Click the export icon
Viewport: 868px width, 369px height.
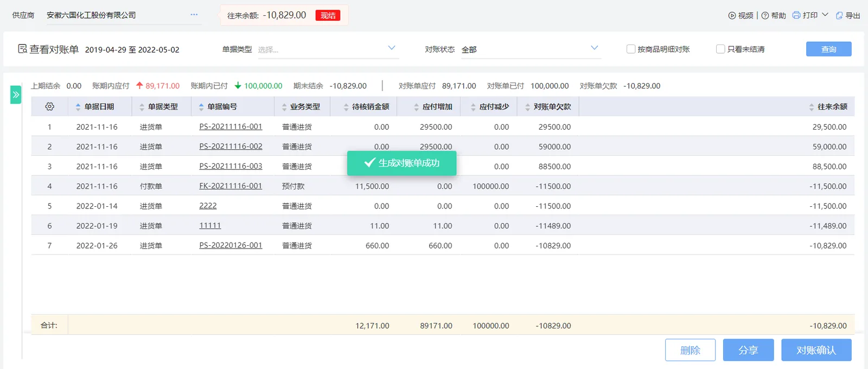[839, 16]
